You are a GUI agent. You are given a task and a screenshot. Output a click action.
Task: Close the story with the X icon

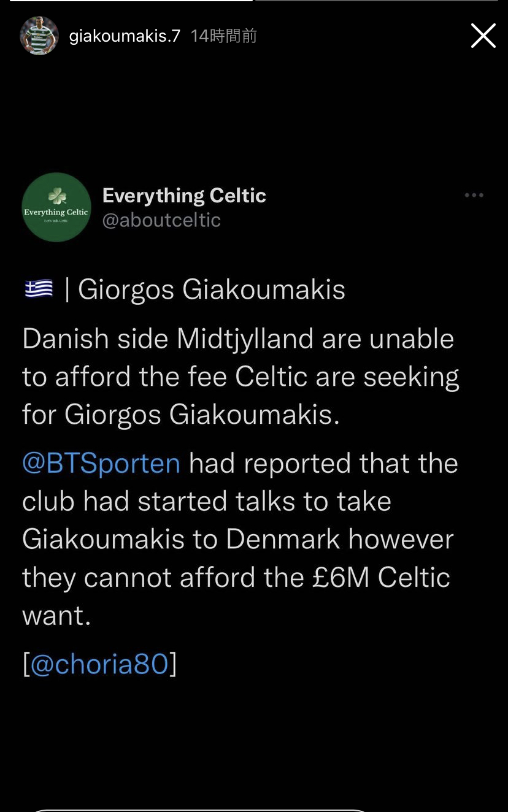point(483,36)
